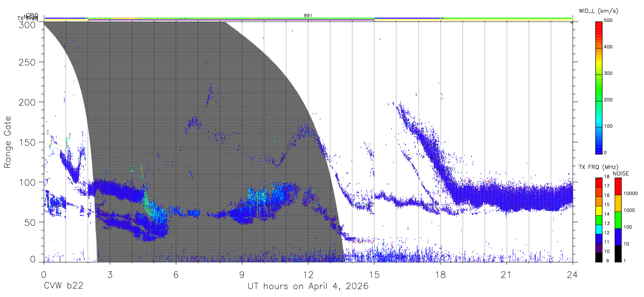Viewport: 644px width, 297px height.
Task: Click the 13 MHz tick on TX FRQ legend
Action: click(x=607, y=224)
